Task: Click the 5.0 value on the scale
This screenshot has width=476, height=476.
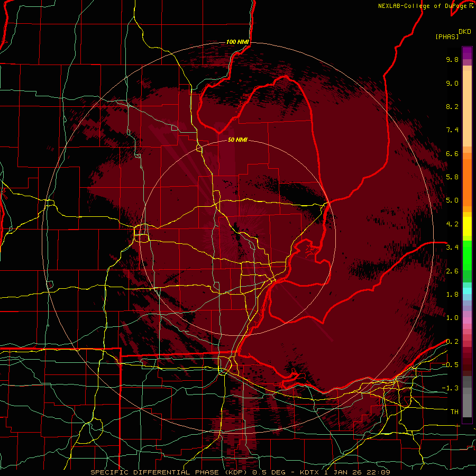Action: click(x=452, y=200)
